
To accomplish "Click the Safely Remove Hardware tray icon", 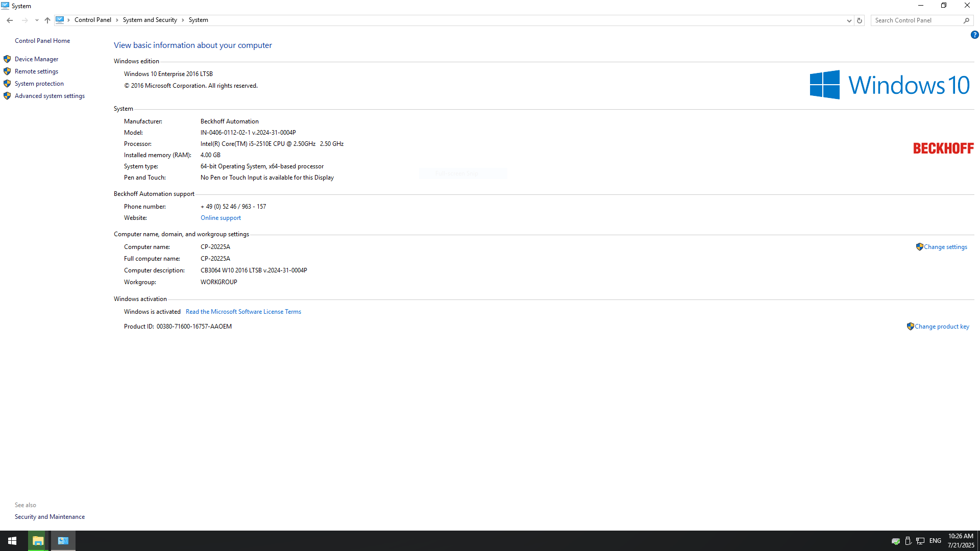I will point(908,541).
